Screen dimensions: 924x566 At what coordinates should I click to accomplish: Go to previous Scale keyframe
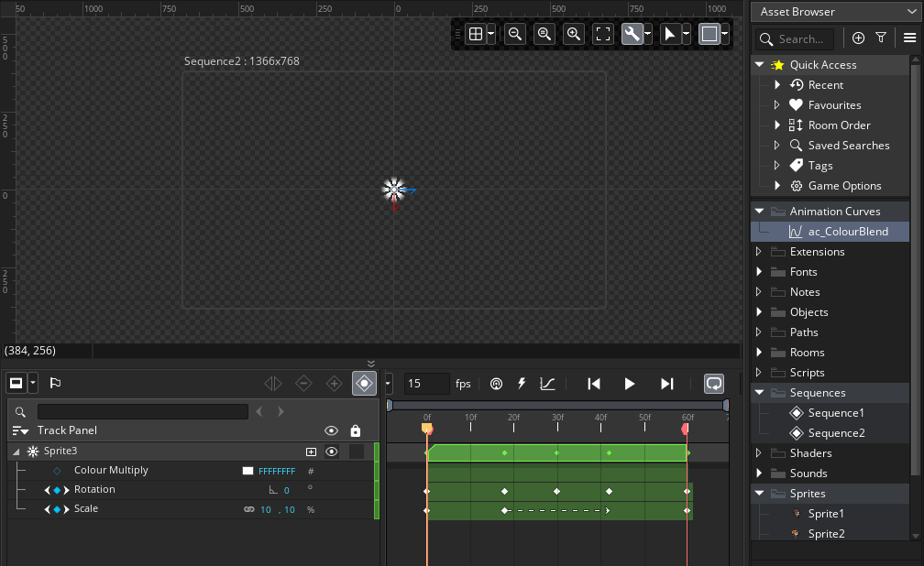point(48,509)
